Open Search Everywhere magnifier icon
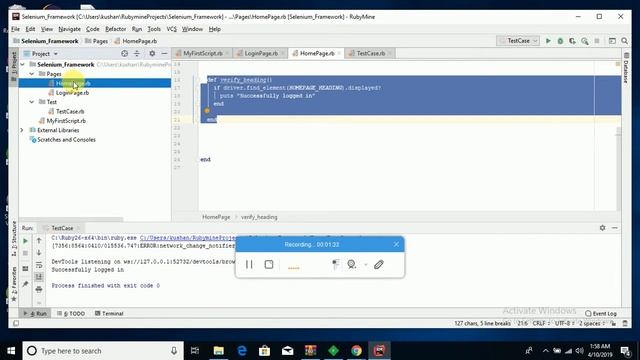Viewport: 640px width, 360px height. coord(624,41)
